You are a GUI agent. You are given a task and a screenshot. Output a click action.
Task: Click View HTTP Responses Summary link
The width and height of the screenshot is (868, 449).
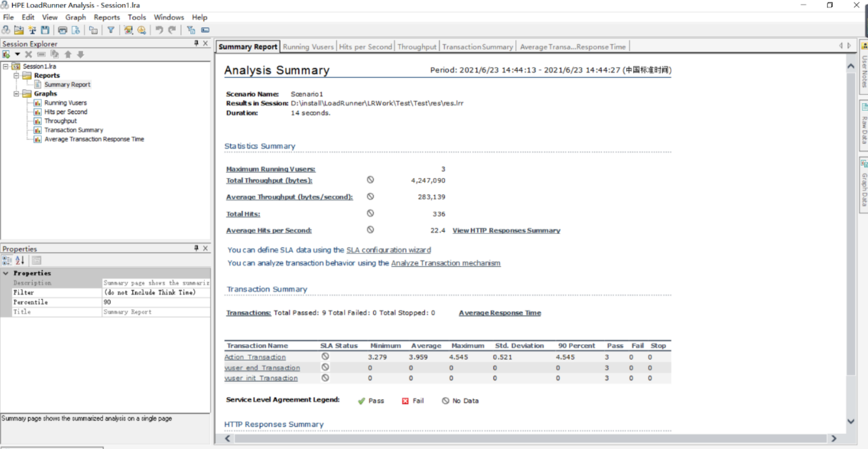point(506,230)
